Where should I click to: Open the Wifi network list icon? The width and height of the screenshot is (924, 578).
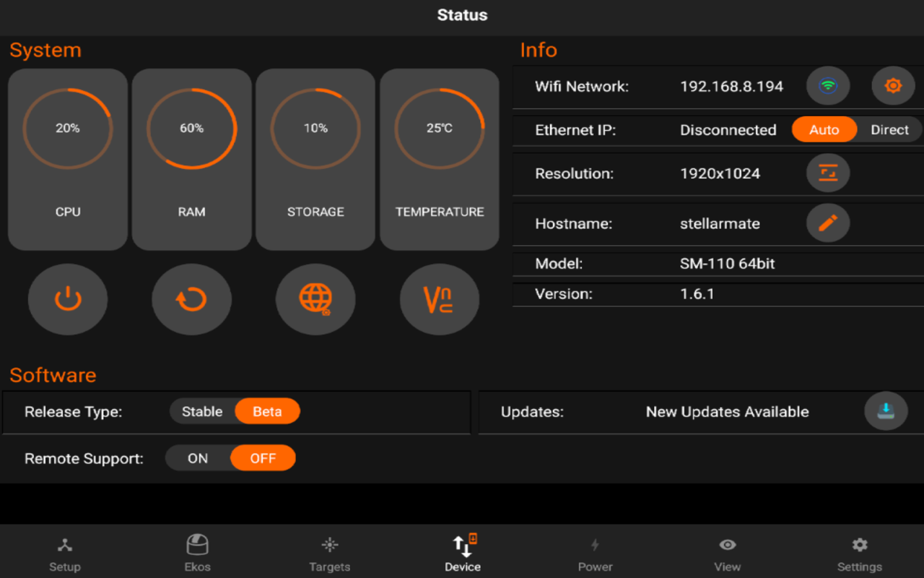click(828, 86)
